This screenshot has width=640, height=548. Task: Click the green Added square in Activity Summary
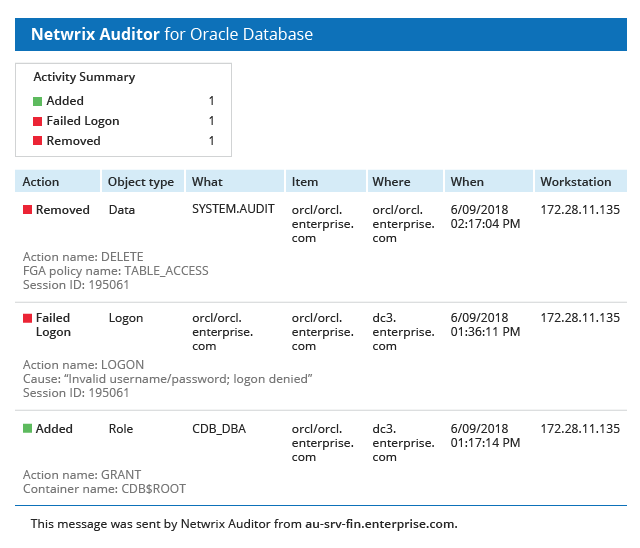click(38, 101)
